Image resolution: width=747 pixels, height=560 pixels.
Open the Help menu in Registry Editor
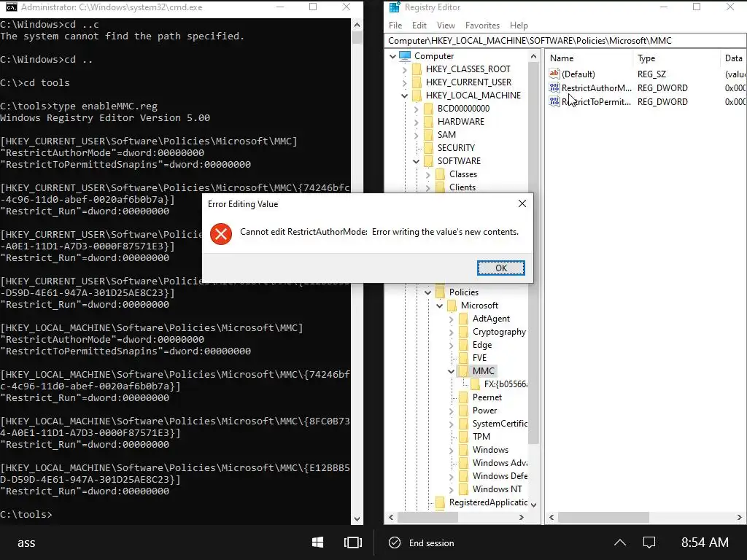tap(519, 26)
